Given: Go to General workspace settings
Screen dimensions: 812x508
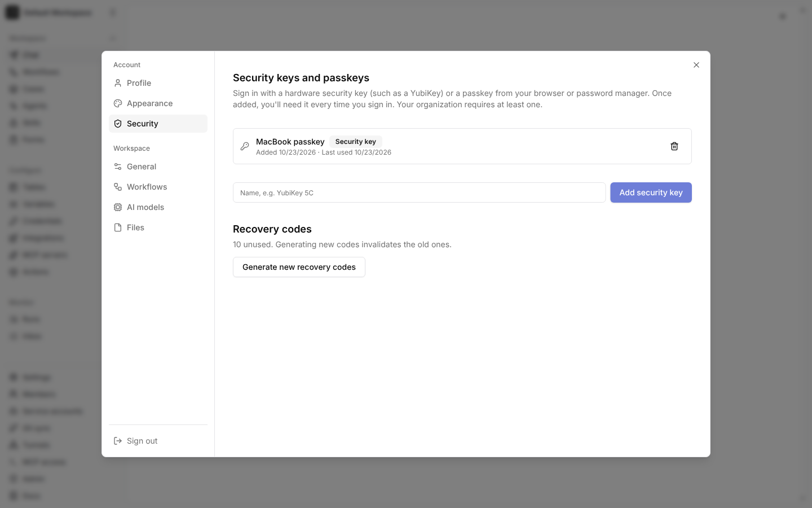Looking at the screenshot, I should click(158, 167).
